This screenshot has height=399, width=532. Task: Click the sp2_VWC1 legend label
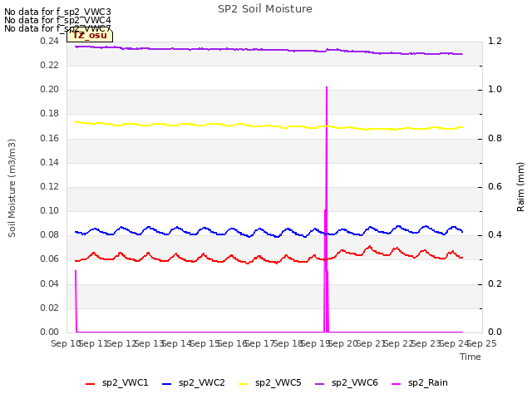[x=126, y=382]
